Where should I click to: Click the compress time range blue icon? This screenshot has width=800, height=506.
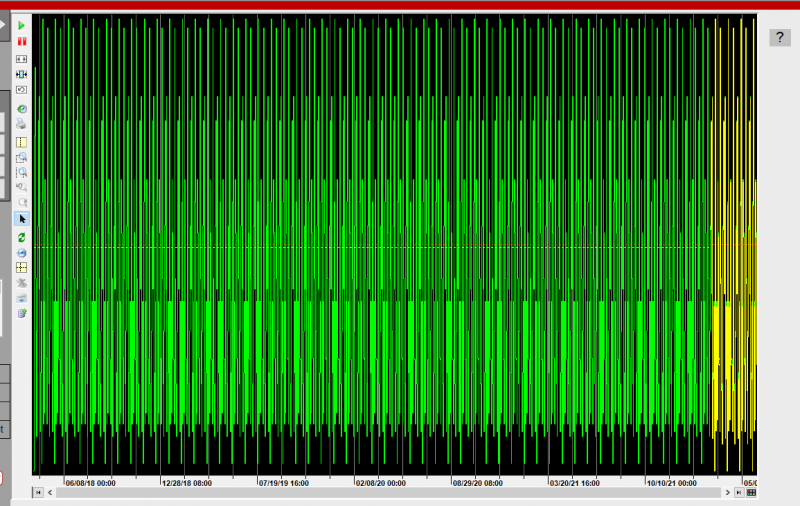tap(21, 74)
